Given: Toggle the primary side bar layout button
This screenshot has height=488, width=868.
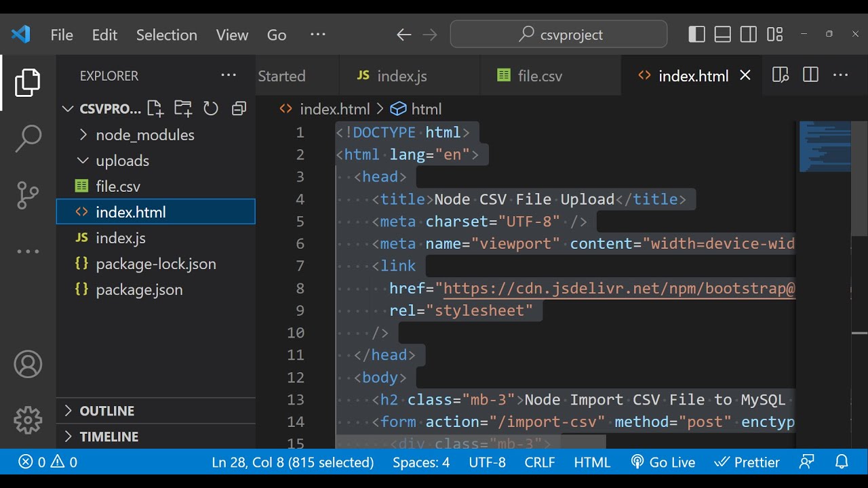Looking at the screenshot, I should click(x=696, y=35).
